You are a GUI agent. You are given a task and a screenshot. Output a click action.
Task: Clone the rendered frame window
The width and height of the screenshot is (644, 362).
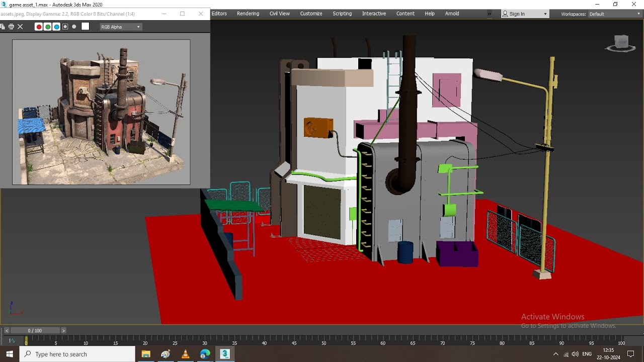click(x=3, y=27)
